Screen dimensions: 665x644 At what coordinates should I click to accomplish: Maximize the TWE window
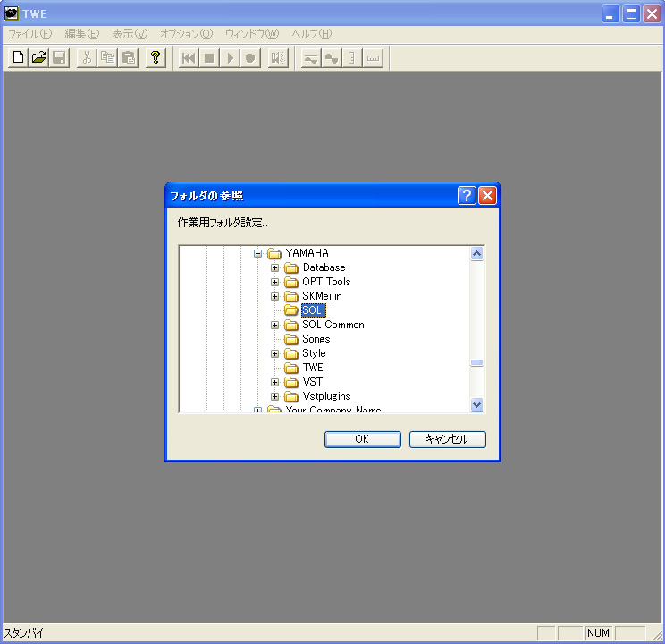631,14
